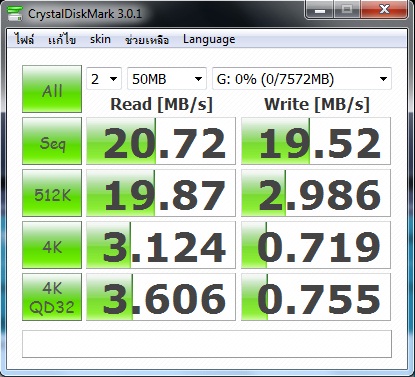Viewport: 415px width, 377px height.
Task: Open the G: drive selection dropdown
Action: click(x=302, y=79)
